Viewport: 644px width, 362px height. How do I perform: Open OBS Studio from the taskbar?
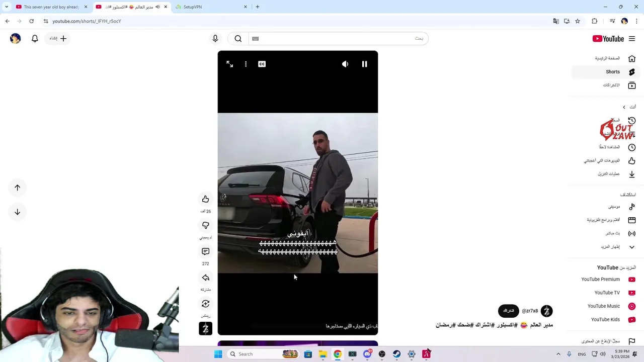pyautogui.click(x=382, y=354)
